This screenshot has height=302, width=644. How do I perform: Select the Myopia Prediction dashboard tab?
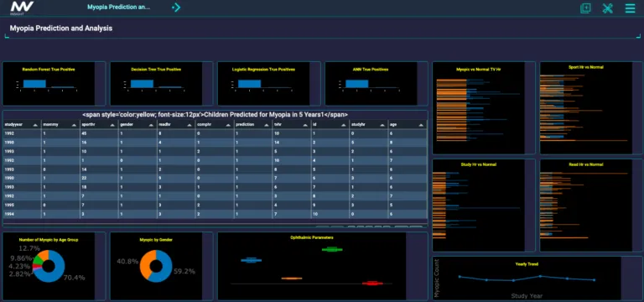pyautogui.click(x=119, y=8)
